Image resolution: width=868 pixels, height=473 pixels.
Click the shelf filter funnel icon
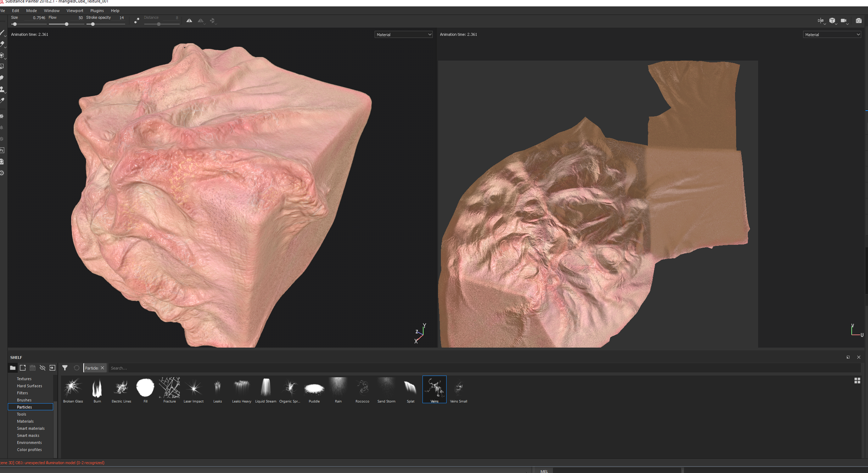[x=65, y=368]
